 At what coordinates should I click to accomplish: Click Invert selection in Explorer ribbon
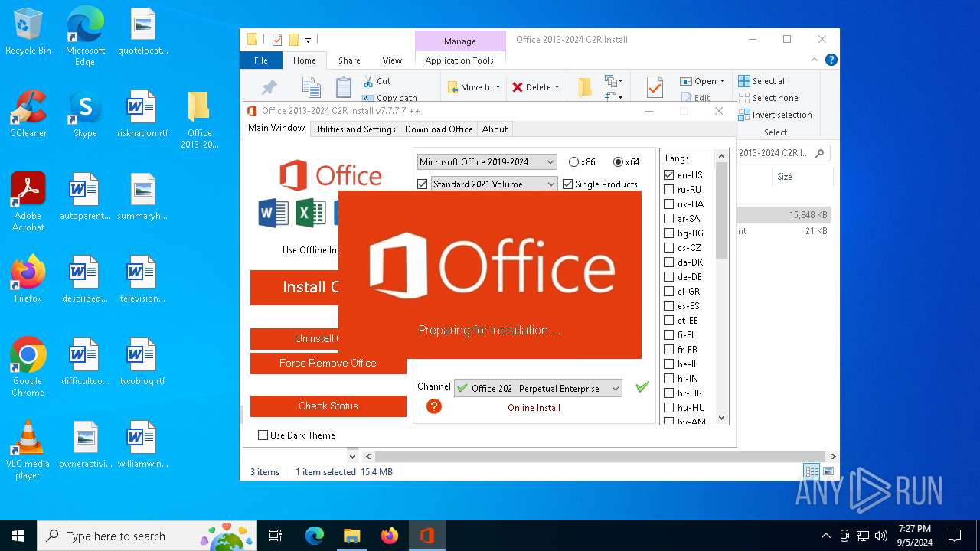point(775,115)
